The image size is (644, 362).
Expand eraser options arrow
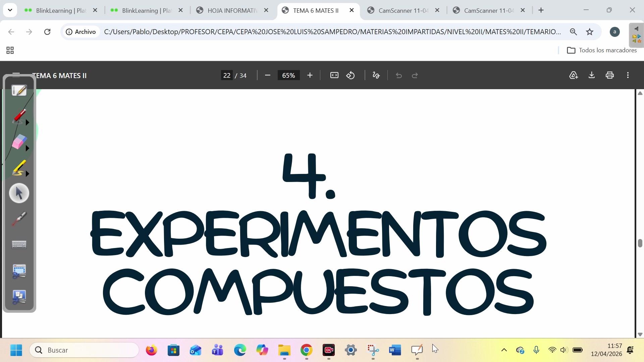point(28,148)
